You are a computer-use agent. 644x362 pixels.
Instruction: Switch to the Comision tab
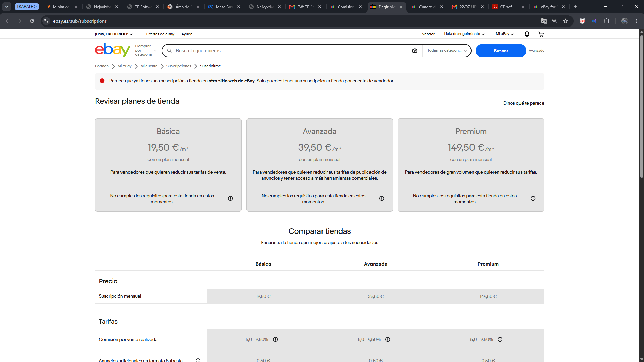346,7
